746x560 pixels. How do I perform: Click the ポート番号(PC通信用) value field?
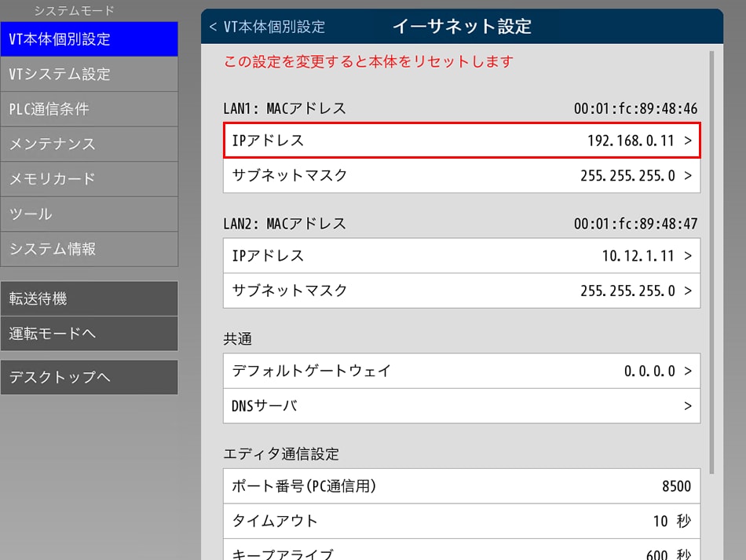point(462,486)
